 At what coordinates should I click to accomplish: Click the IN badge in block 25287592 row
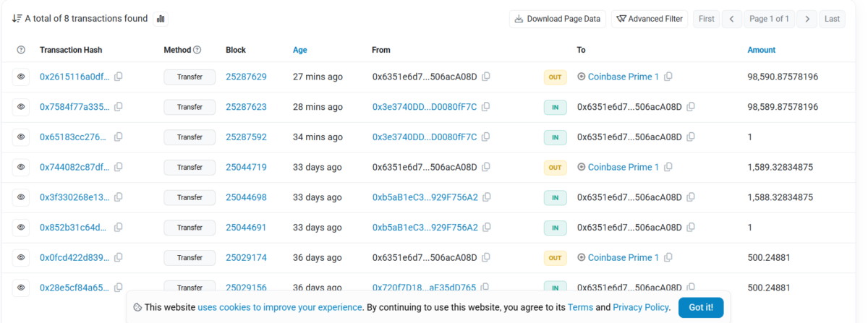click(x=555, y=137)
